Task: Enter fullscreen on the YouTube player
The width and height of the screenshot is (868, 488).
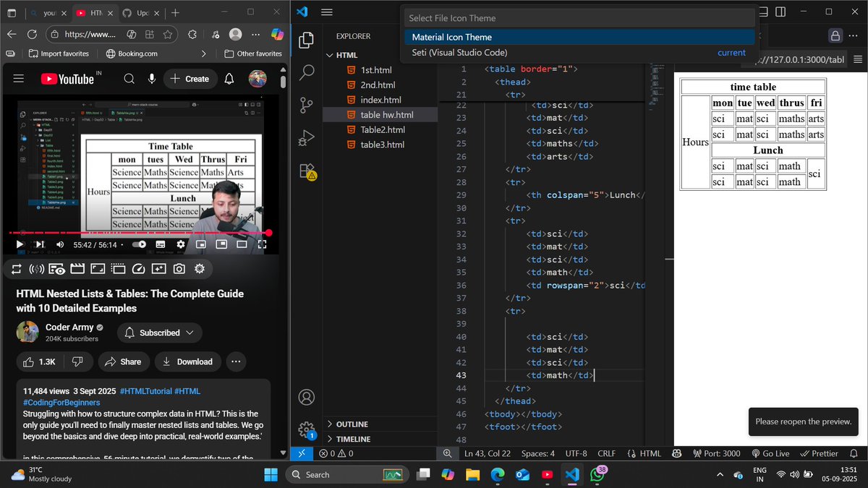Action: [262, 244]
